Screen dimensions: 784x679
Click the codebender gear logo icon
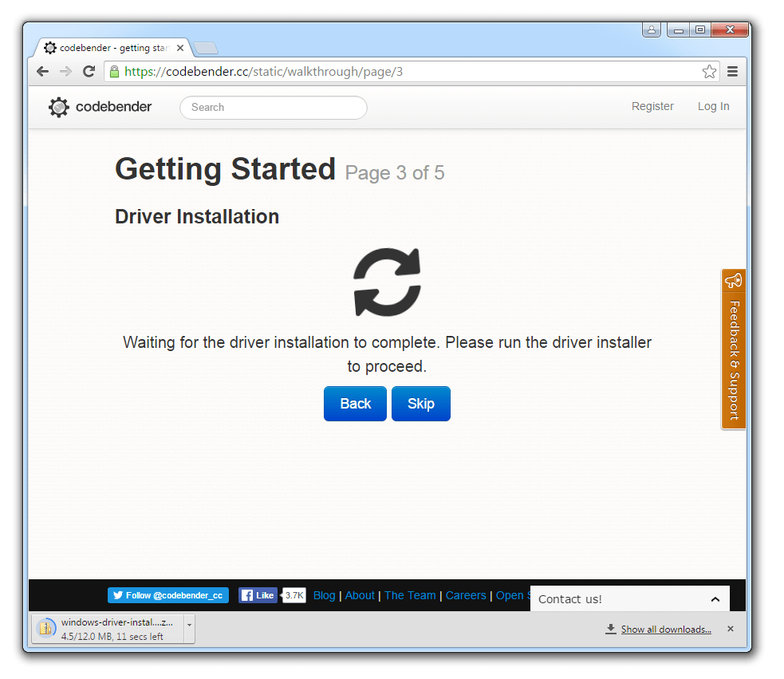pos(58,107)
